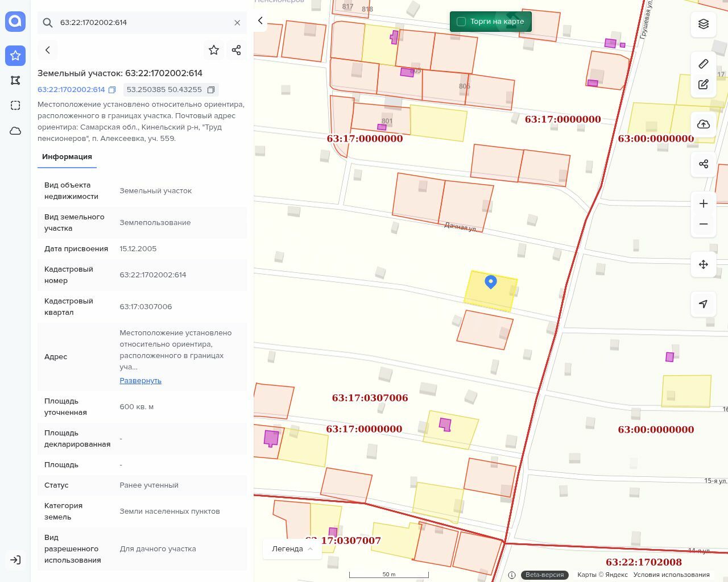Image resolution: width=728 pixels, height=582 pixels.
Task: Go back from the parcel card
Action: point(48,50)
